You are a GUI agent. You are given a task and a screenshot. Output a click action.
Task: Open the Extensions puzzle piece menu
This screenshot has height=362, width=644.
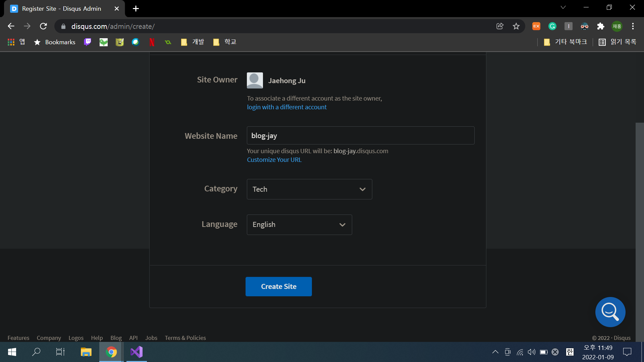(x=601, y=26)
